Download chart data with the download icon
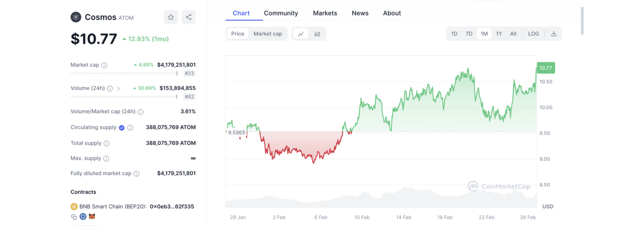The height and width of the screenshot is (226, 644). (x=553, y=34)
